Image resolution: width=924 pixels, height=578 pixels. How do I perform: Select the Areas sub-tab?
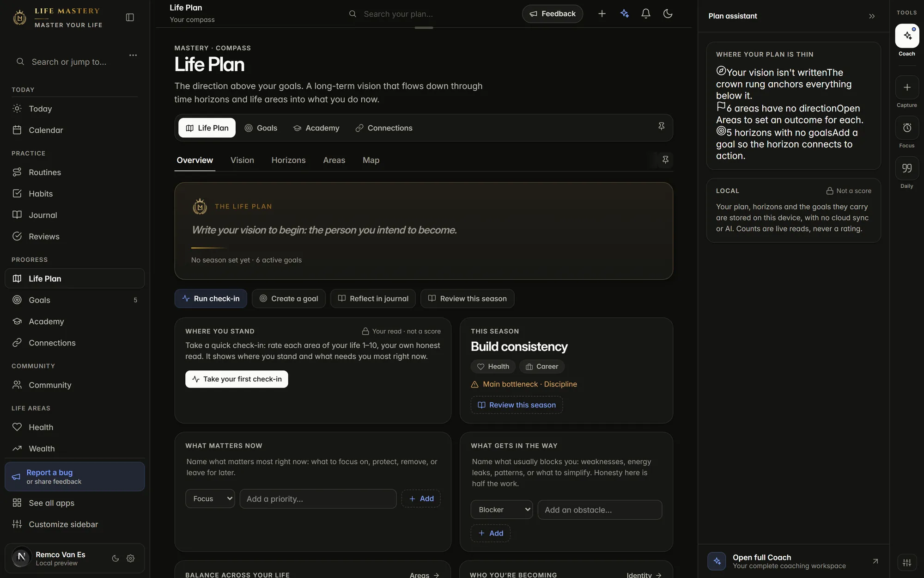point(334,160)
